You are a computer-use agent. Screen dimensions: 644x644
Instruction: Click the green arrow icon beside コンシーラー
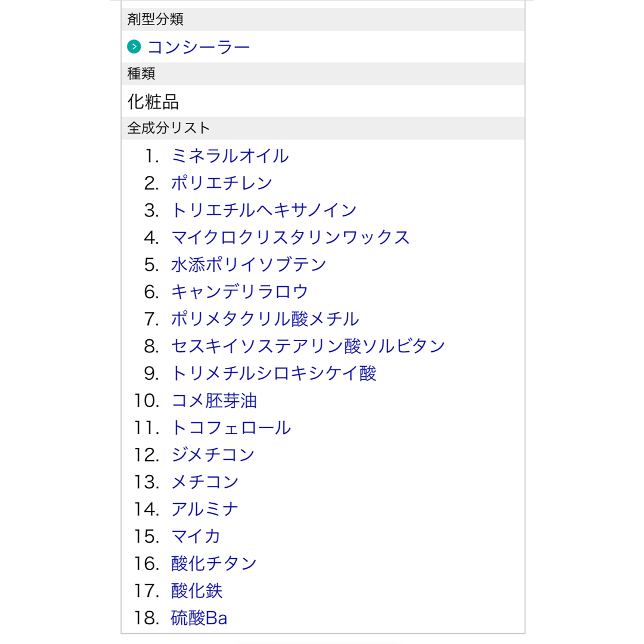(x=134, y=47)
